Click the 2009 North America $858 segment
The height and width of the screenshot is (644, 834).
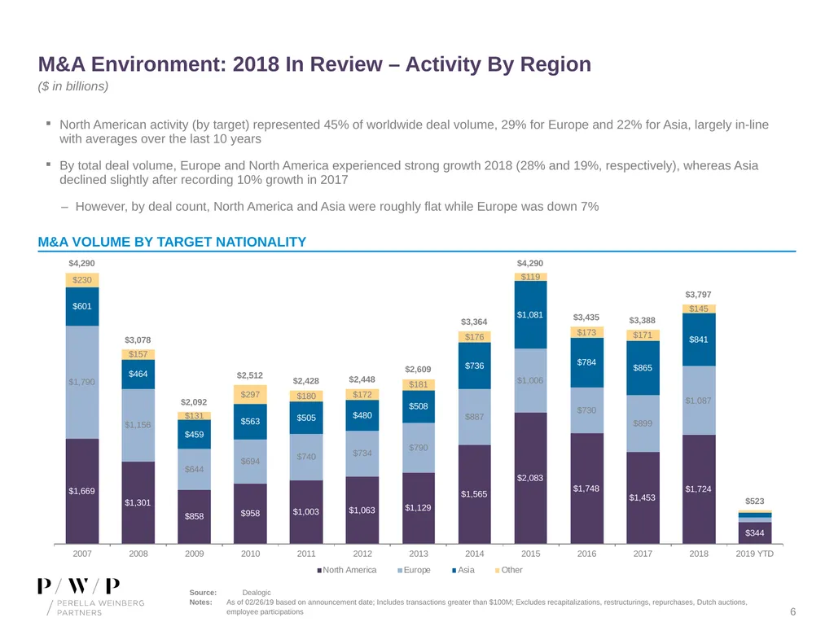coord(194,516)
